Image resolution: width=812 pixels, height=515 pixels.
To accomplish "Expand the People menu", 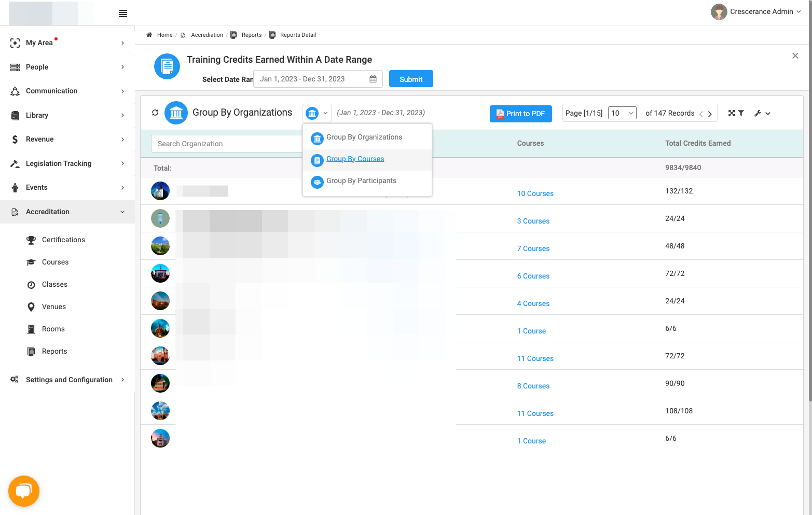I will (x=67, y=67).
